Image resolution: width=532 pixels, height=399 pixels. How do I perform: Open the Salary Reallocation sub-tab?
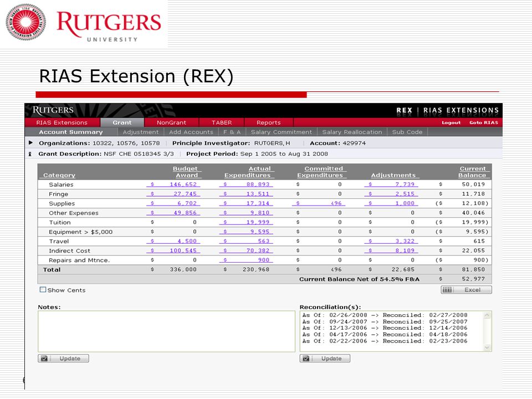(352, 132)
